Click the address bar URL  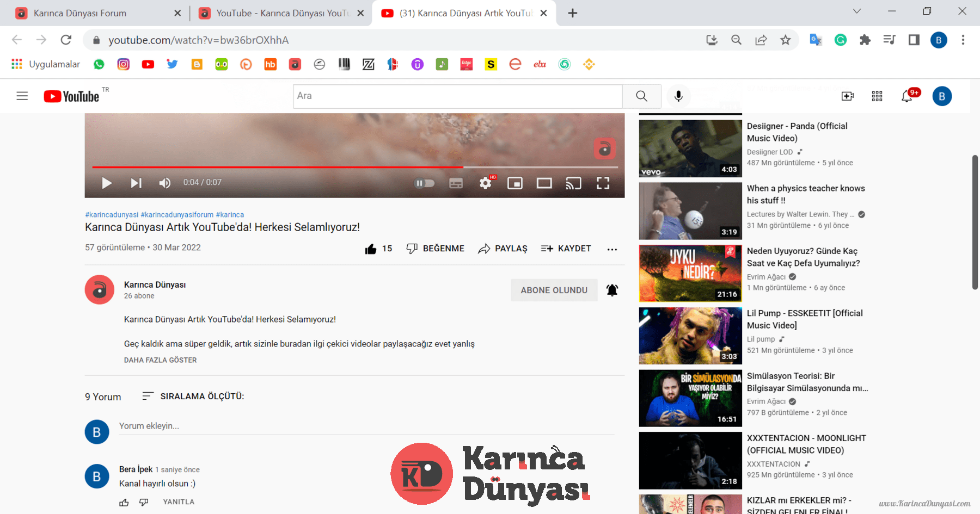(199, 40)
